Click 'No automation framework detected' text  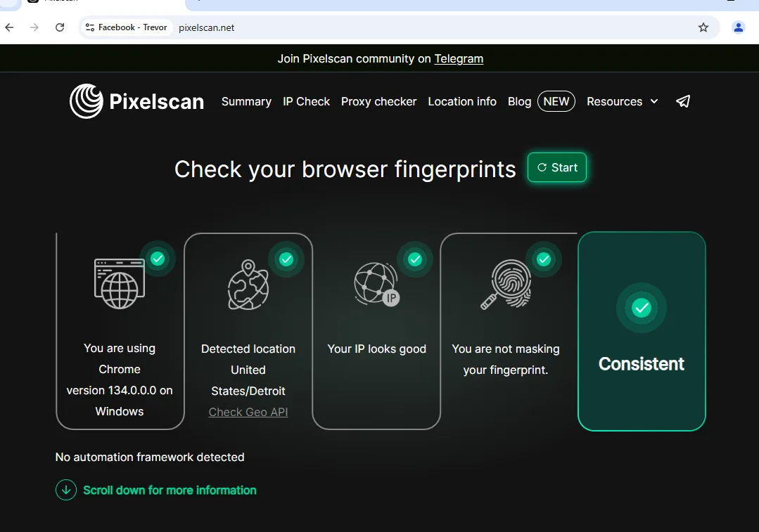[150, 457]
